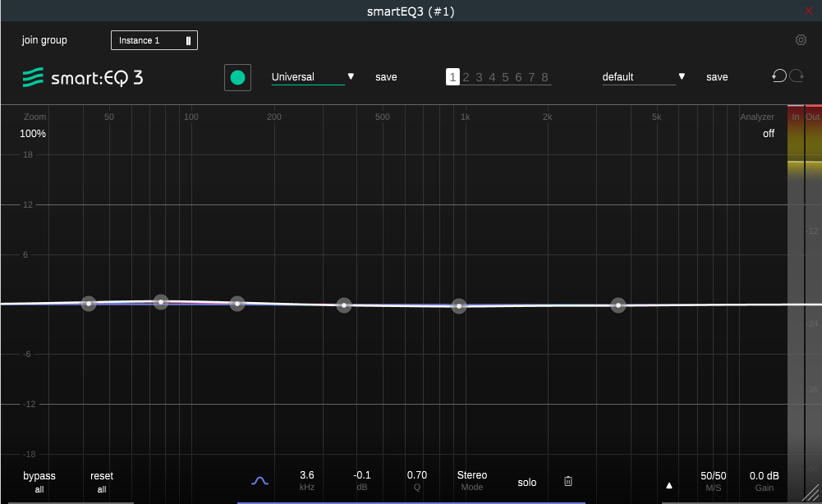Select state slot 1
The image size is (822, 504).
(452, 77)
